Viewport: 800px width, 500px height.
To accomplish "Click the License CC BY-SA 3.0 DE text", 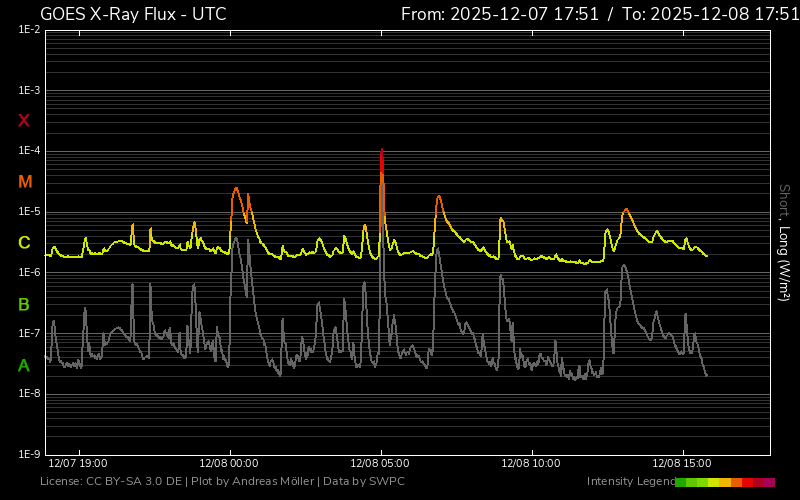I will [x=111, y=482].
